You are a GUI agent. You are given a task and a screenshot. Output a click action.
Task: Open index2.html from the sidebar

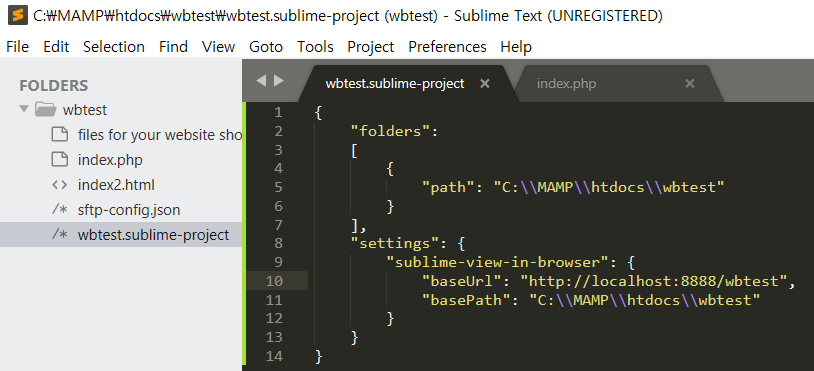(x=116, y=185)
